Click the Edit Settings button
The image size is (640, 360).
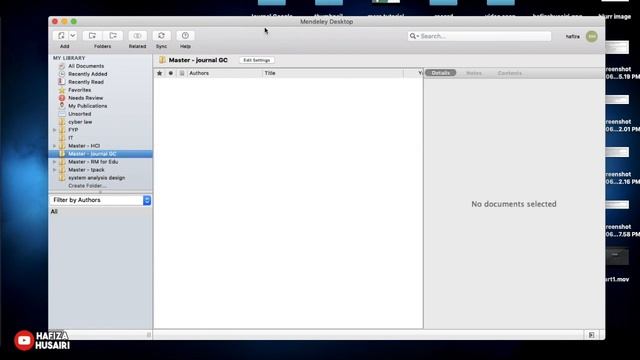pyautogui.click(x=257, y=60)
